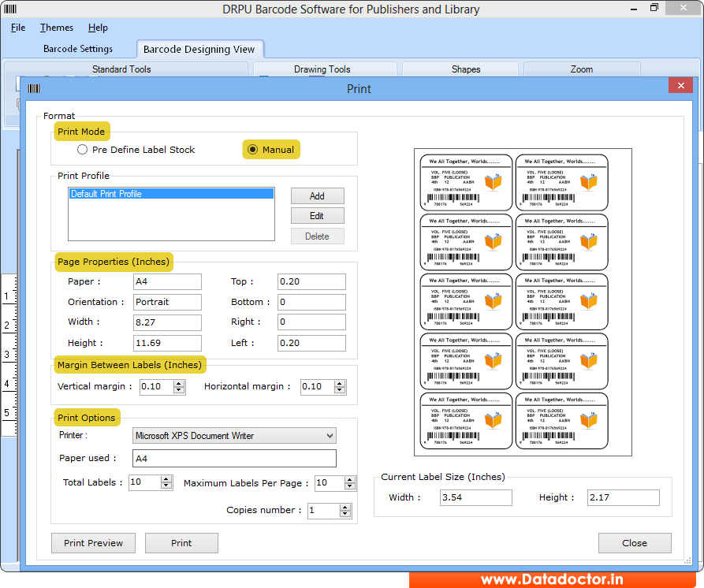704x588 pixels.
Task: Open the Themes menu
Action: point(57,28)
